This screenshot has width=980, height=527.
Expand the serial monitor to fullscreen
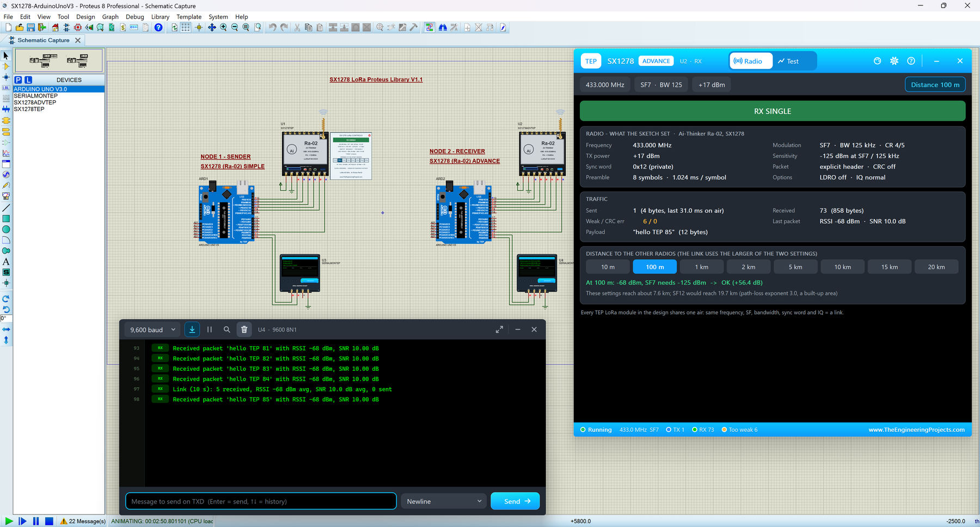(x=499, y=329)
